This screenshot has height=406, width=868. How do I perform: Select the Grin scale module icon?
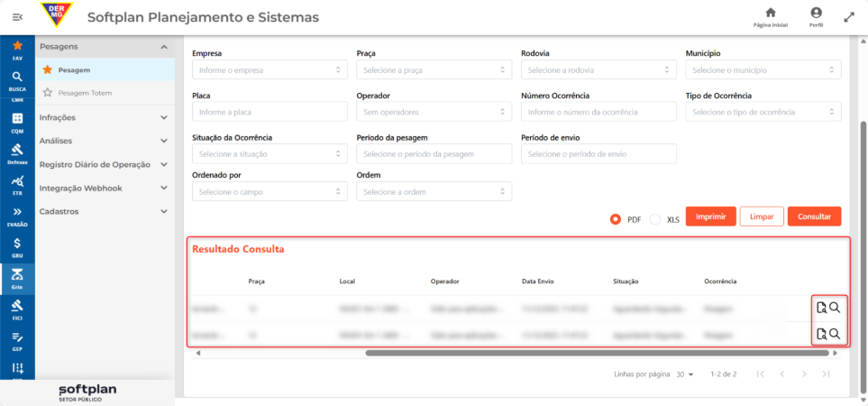pos(17,279)
